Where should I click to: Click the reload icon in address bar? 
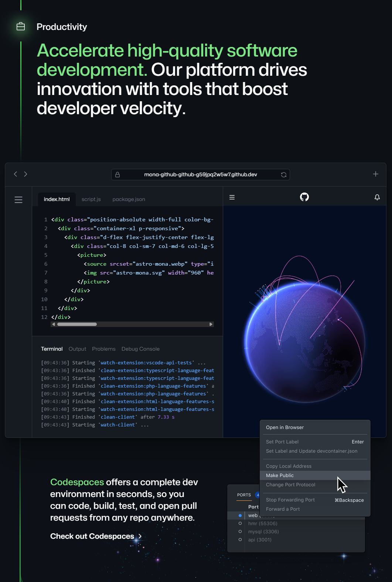click(x=284, y=175)
